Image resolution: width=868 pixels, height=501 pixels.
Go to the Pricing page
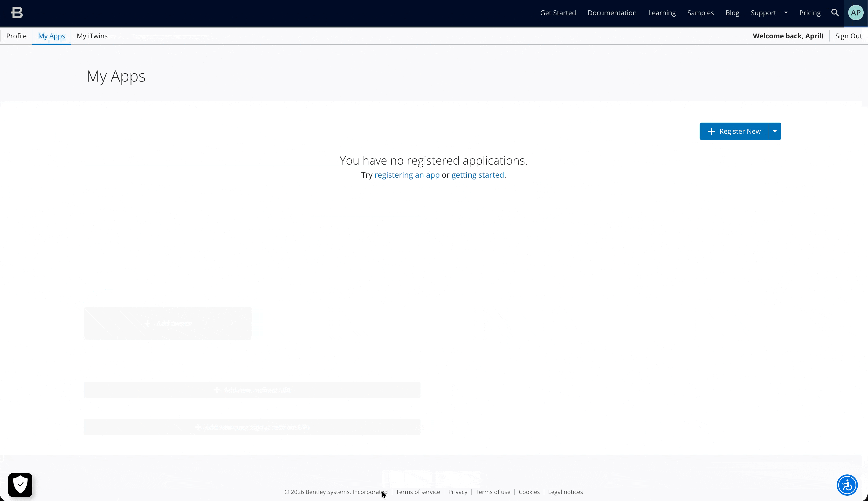click(x=810, y=13)
